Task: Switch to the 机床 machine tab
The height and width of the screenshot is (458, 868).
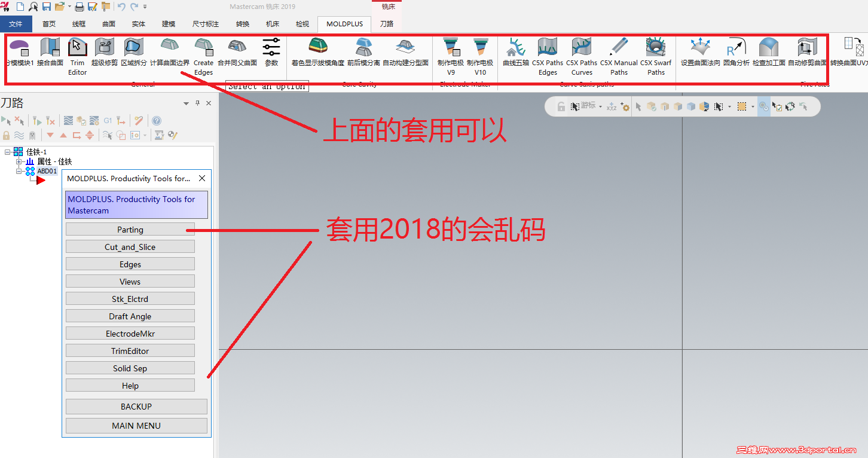Action: tap(273, 24)
